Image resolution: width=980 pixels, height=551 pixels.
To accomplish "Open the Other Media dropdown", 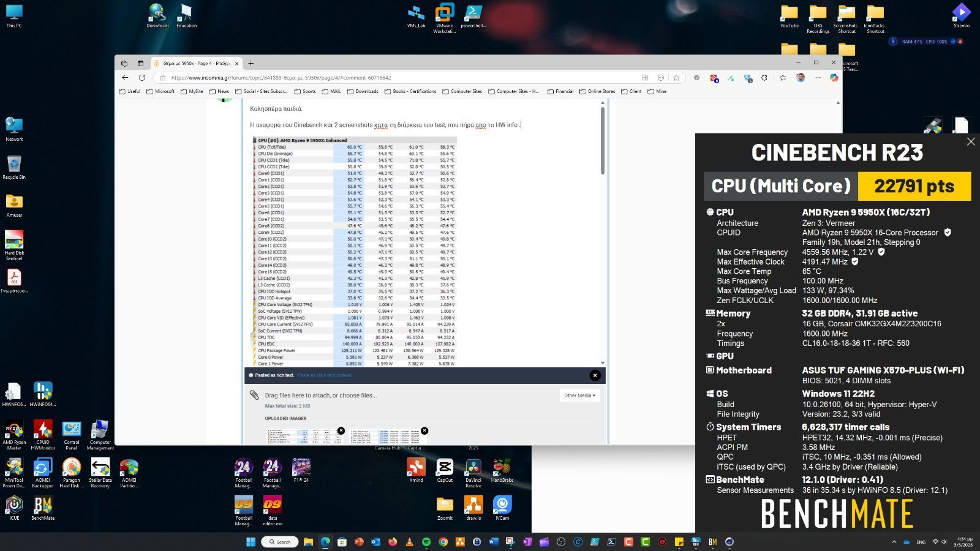I will [x=579, y=395].
